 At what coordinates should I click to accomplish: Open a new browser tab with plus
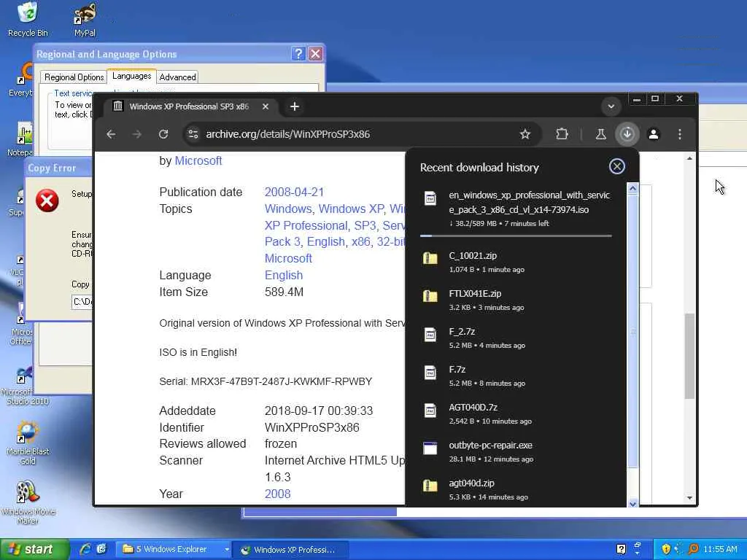click(295, 106)
